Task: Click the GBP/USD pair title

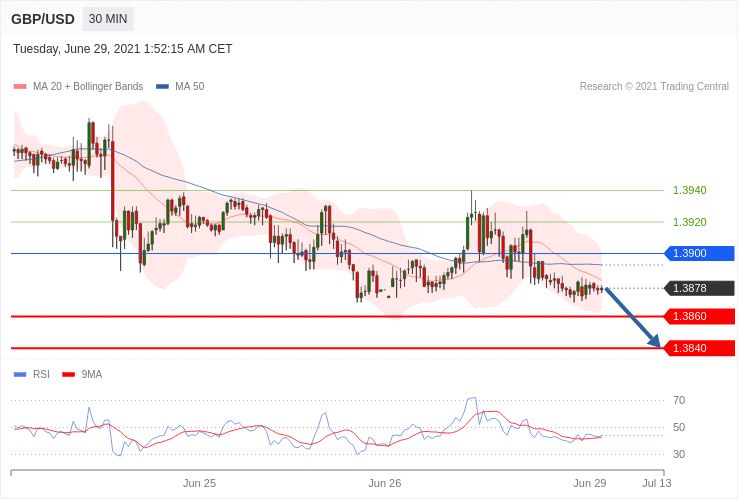Action: (x=43, y=19)
